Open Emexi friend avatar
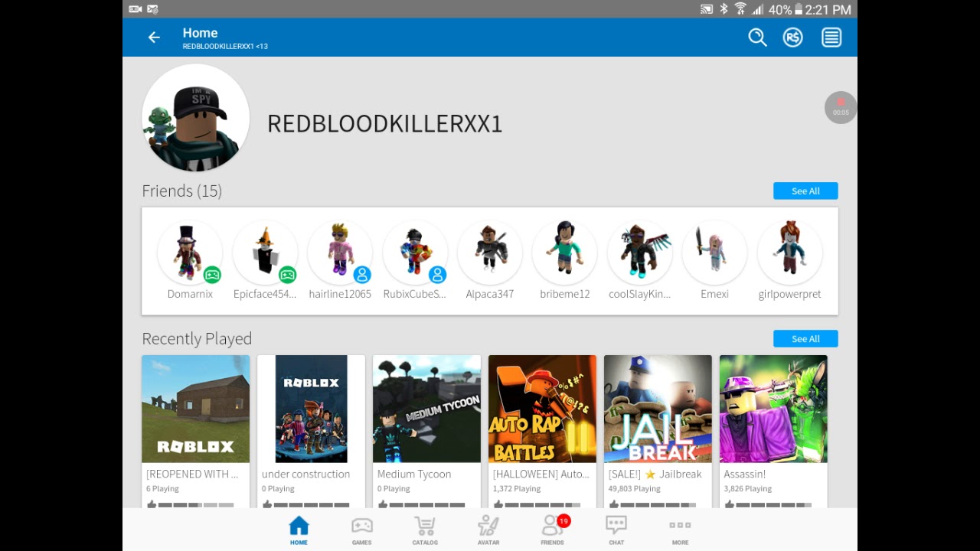This screenshot has width=980, height=551. (x=714, y=253)
